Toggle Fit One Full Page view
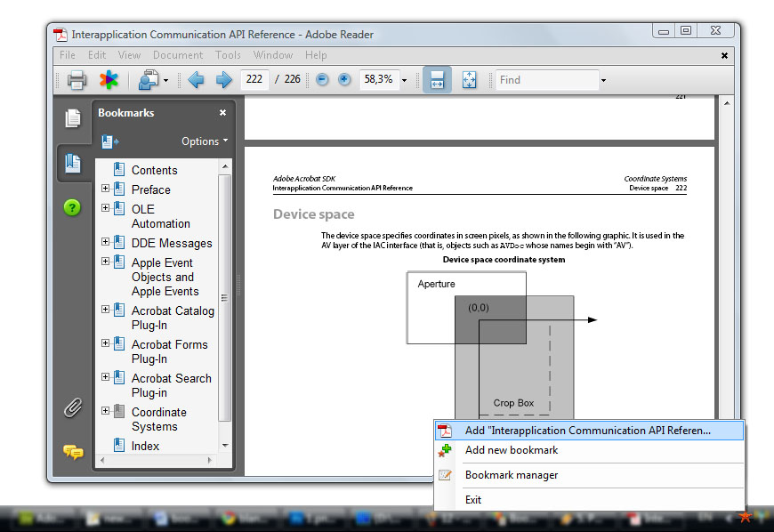The image size is (774, 532). coord(469,79)
